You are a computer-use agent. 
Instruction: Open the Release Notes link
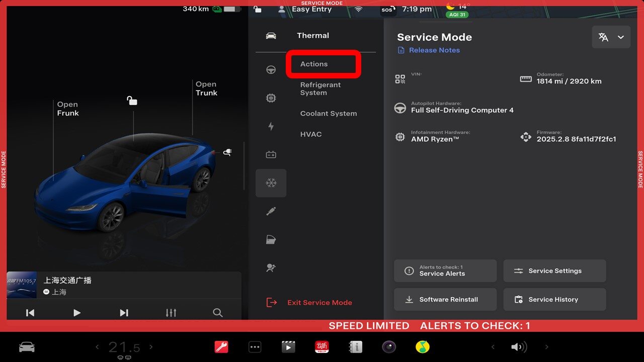click(x=434, y=50)
